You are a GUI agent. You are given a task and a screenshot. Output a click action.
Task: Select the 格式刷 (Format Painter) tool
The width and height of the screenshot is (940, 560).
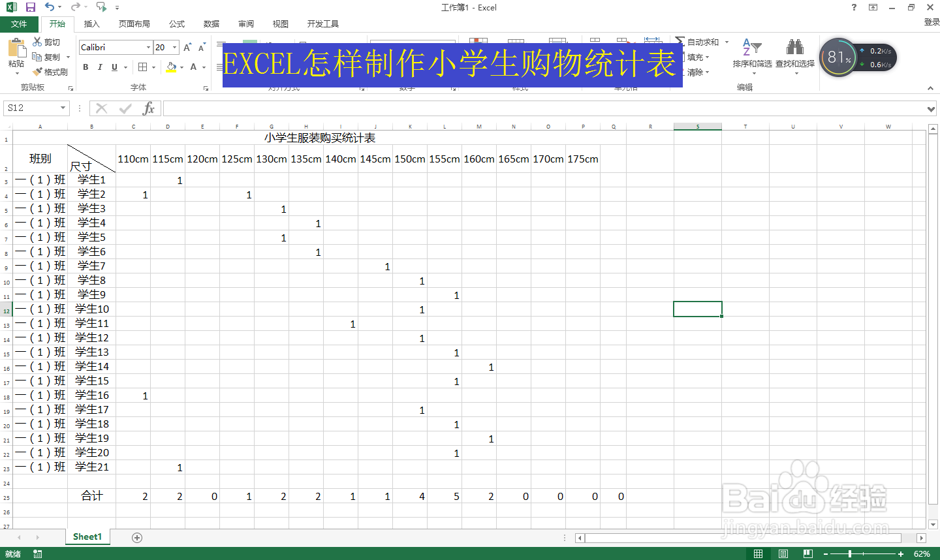tap(50, 72)
